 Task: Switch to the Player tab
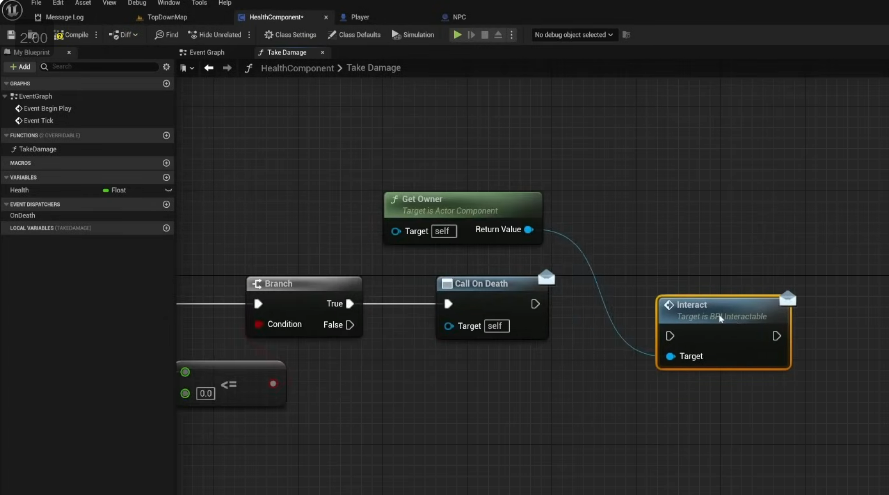tap(359, 17)
